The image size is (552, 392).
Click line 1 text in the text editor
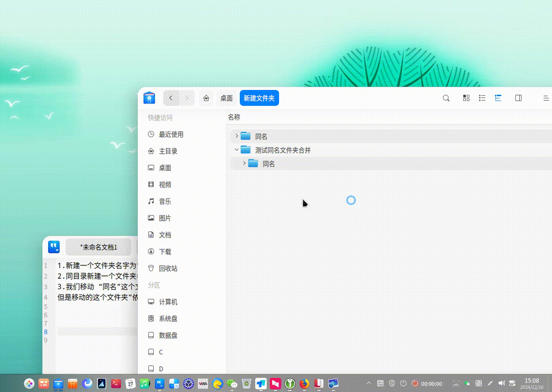(97, 265)
